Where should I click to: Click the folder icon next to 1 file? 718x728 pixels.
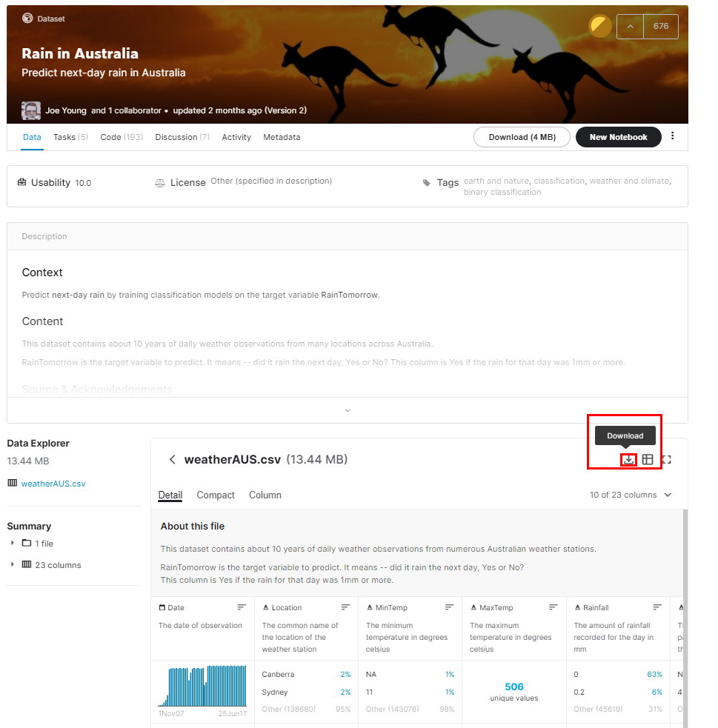tap(27, 543)
